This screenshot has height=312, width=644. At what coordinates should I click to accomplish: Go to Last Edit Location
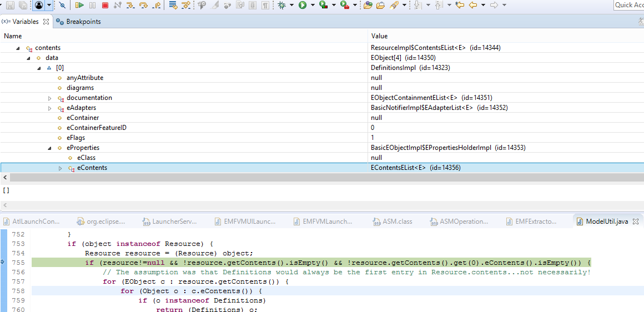(460, 5)
